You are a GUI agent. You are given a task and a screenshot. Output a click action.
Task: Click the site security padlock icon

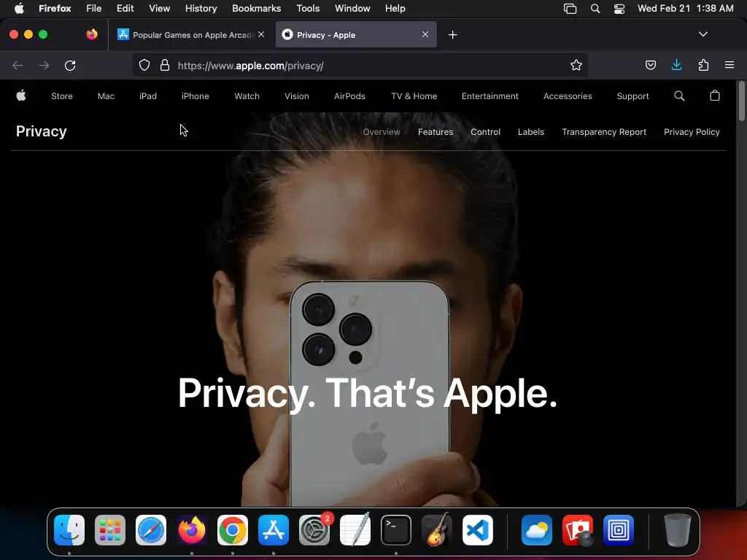point(165,65)
